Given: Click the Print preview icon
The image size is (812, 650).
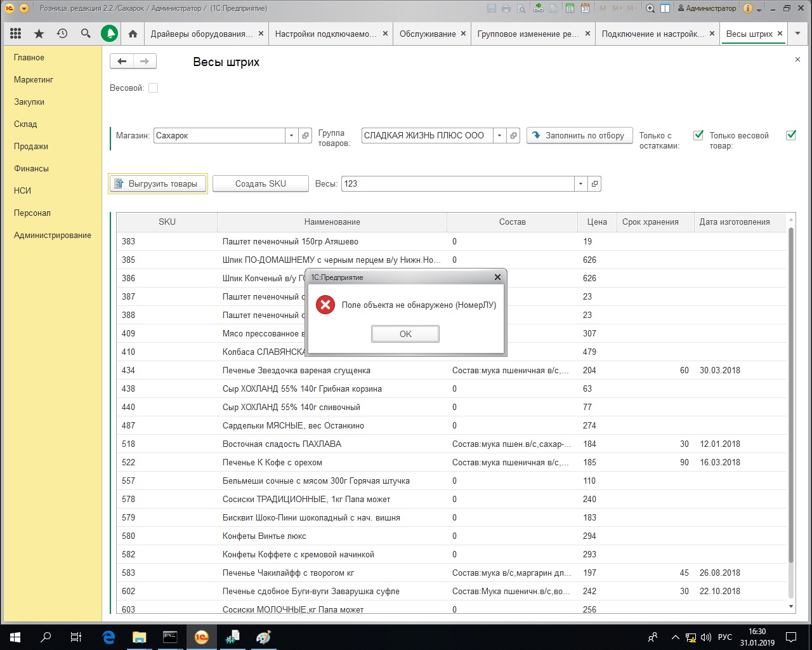Looking at the screenshot, I should 521,8.
